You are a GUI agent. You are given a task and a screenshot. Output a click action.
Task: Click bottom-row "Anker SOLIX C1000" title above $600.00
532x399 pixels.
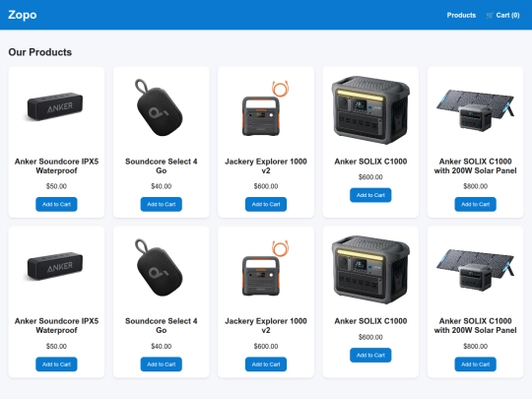tap(370, 321)
